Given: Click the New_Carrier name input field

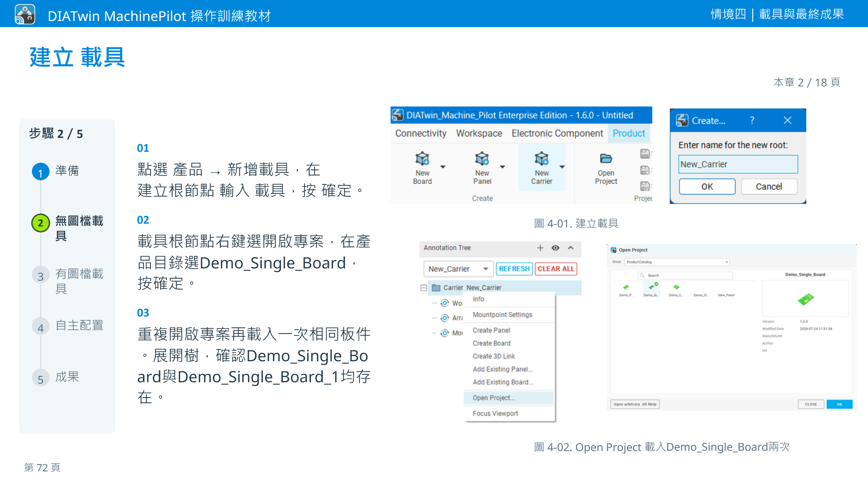Looking at the screenshot, I should (738, 164).
